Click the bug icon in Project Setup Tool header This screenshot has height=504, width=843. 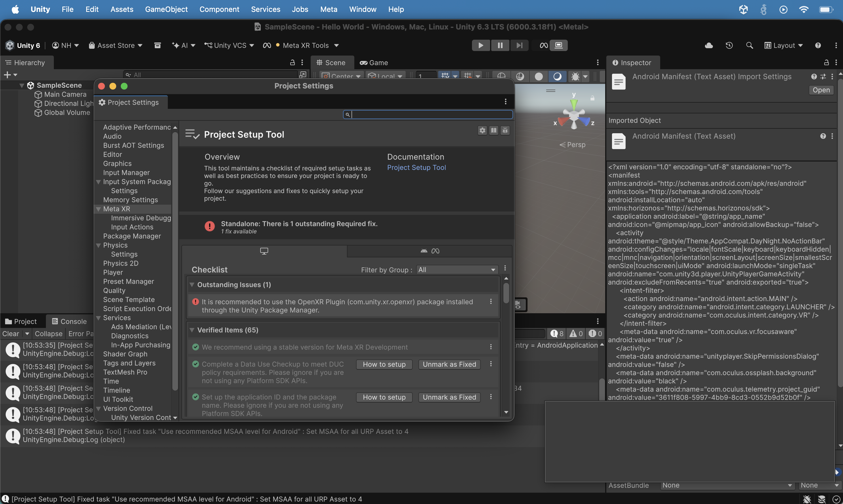tap(505, 130)
